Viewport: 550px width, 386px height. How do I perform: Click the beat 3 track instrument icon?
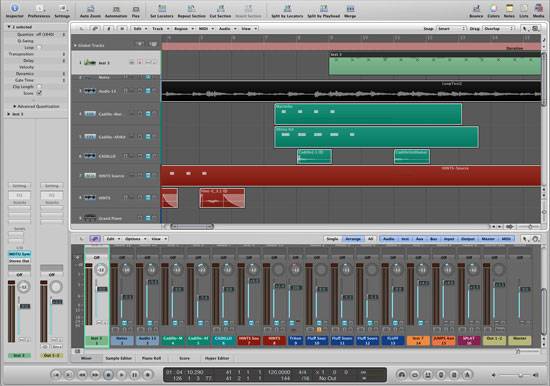click(90, 62)
